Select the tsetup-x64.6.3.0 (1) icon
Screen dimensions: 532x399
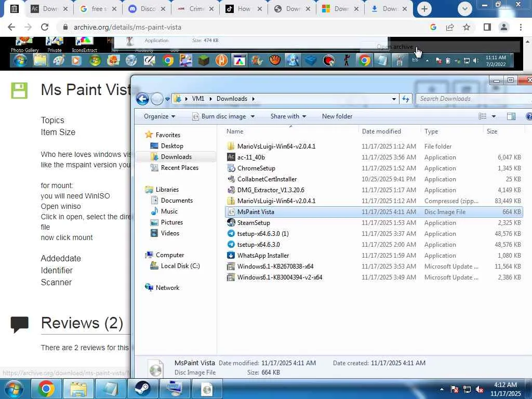point(231,233)
